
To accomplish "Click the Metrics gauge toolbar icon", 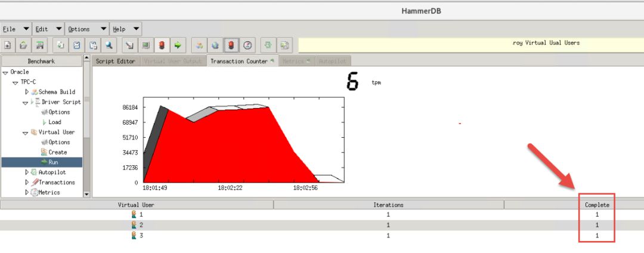I will click(x=247, y=45).
